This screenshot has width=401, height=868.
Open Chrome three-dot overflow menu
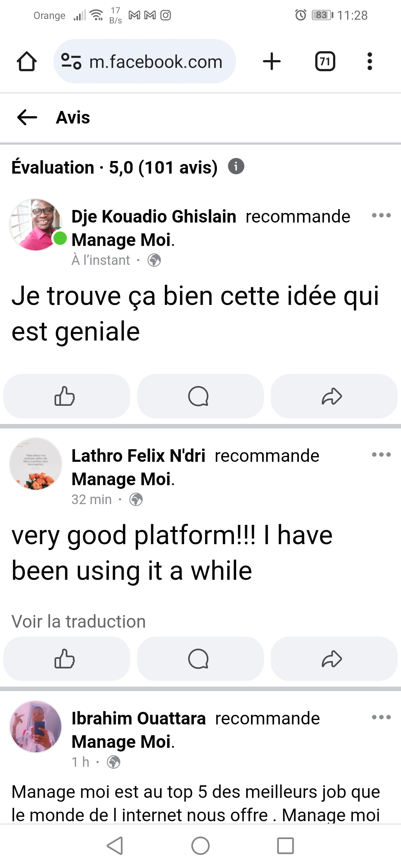coord(369,61)
